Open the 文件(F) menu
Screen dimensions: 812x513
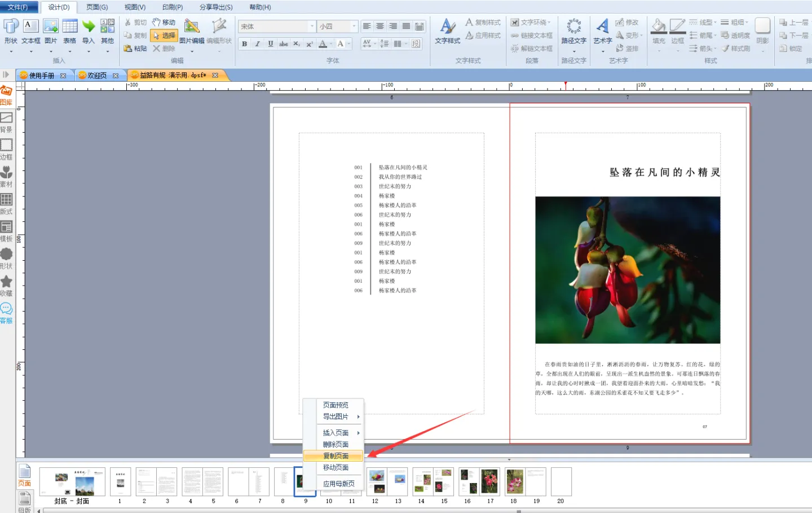(18, 7)
